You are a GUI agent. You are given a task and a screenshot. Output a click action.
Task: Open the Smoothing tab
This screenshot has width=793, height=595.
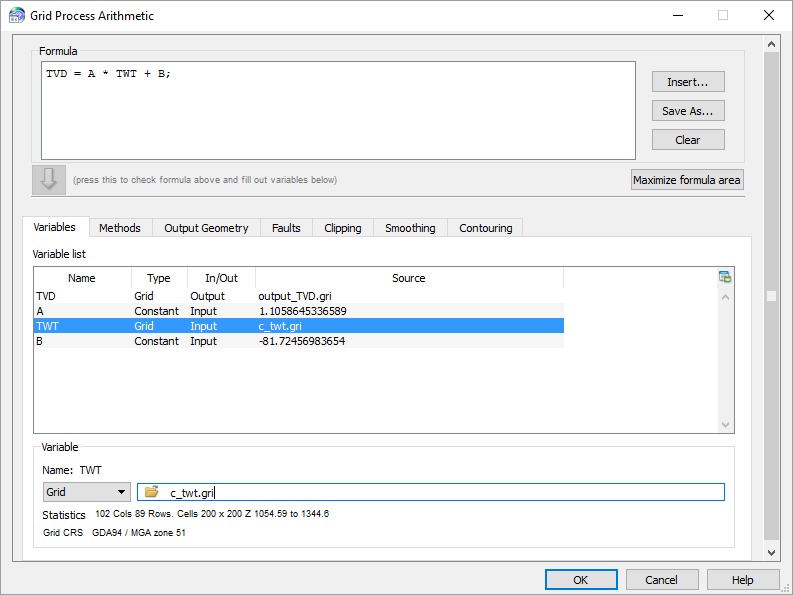point(410,228)
